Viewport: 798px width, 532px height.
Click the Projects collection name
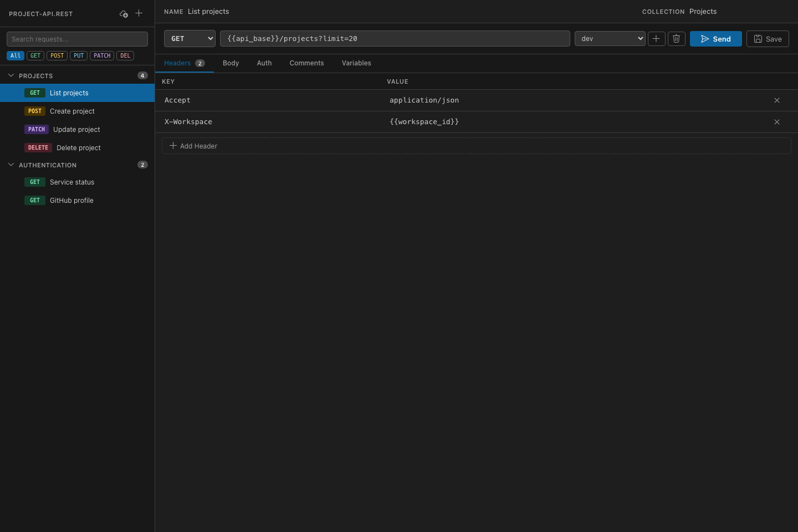[703, 12]
